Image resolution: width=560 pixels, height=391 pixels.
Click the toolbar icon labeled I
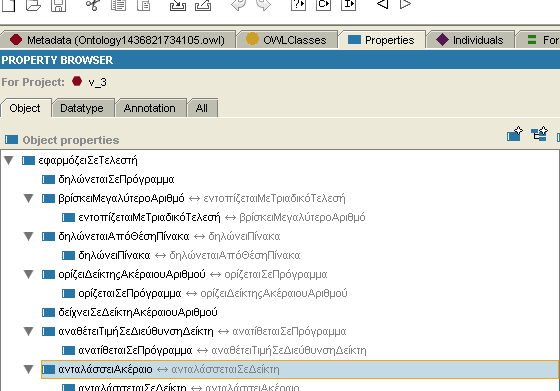(348, 5)
